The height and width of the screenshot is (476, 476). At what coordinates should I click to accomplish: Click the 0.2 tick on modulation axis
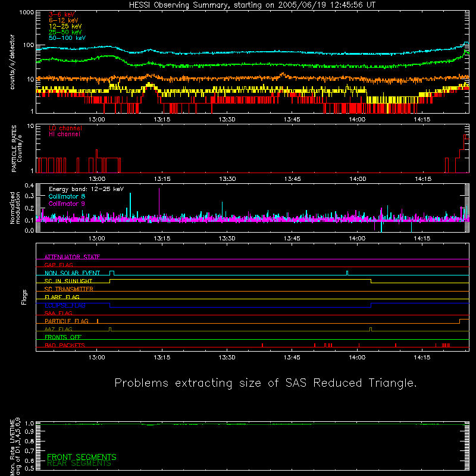pyautogui.click(x=29, y=208)
